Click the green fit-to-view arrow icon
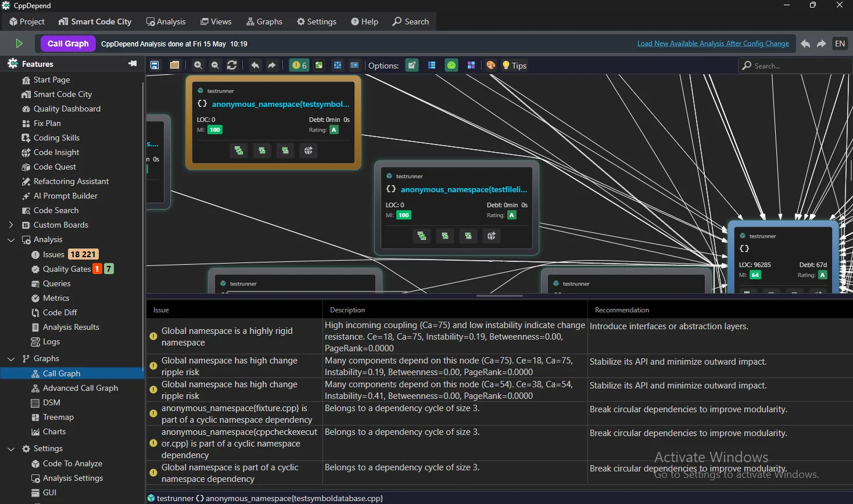This screenshot has width=853, height=504. tap(319, 65)
